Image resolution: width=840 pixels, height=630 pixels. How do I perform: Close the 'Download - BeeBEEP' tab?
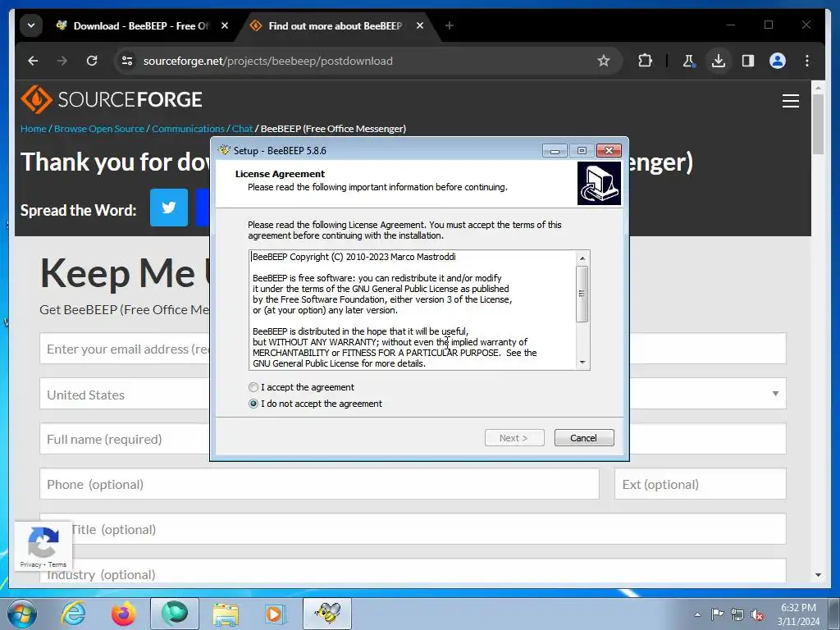pyautogui.click(x=225, y=25)
